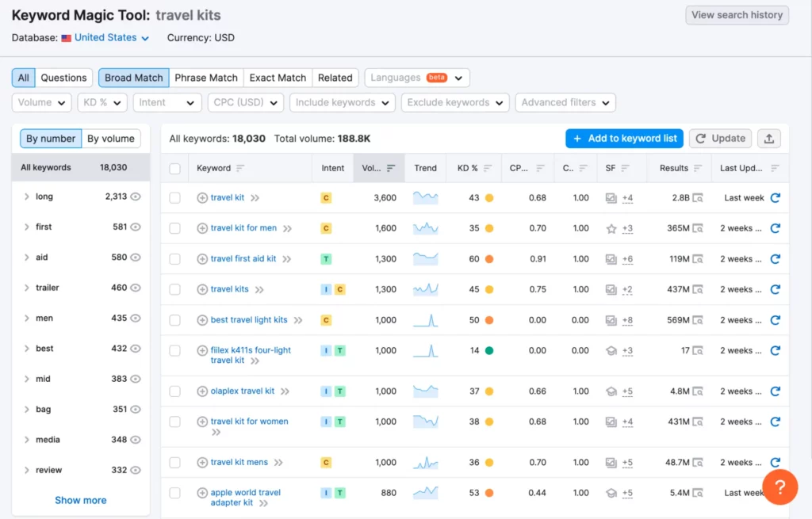Open the Advanced filters dropdown

click(x=565, y=102)
